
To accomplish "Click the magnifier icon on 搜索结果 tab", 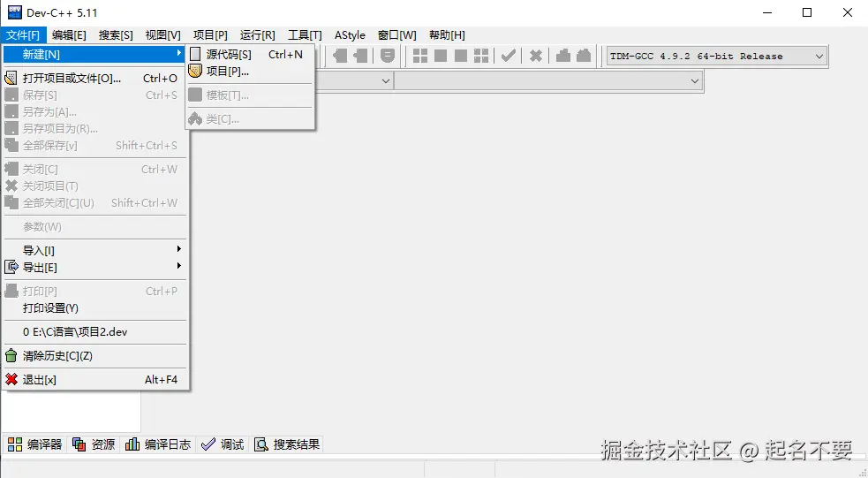I will [x=260, y=444].
